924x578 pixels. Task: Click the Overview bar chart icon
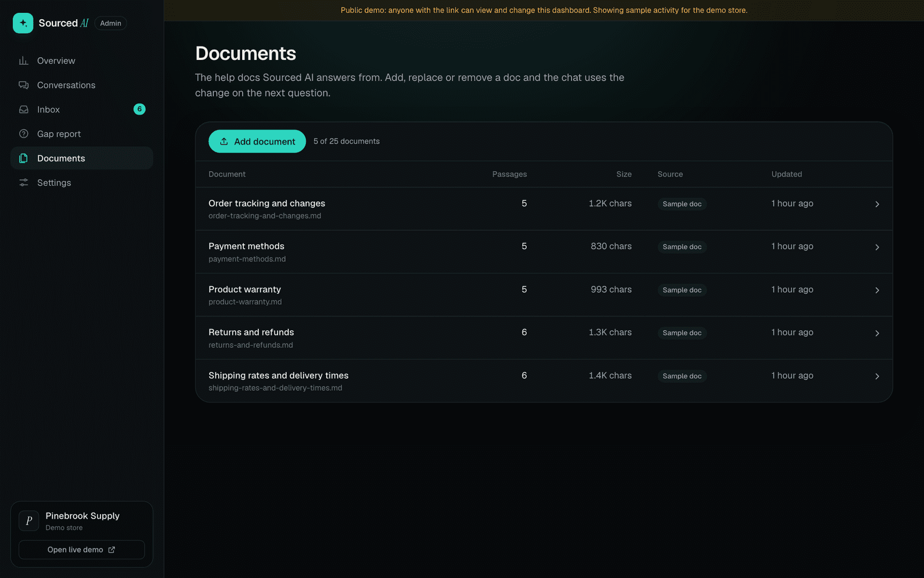pos(24,60)
